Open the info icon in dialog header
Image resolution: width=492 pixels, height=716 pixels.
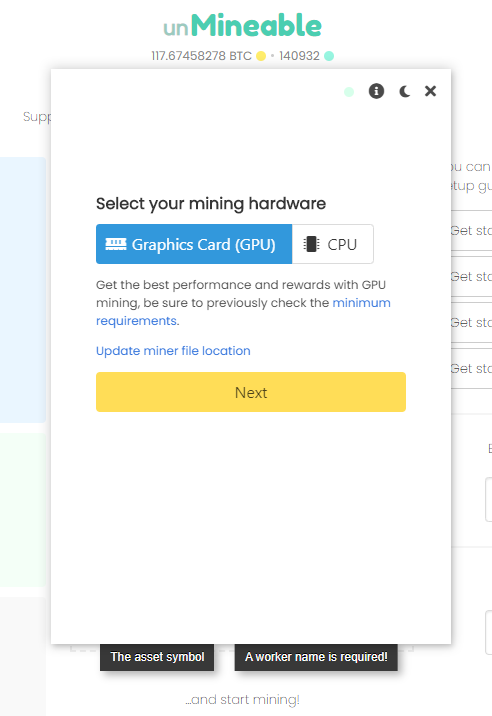pyautogui.click(x=376, y=91)
